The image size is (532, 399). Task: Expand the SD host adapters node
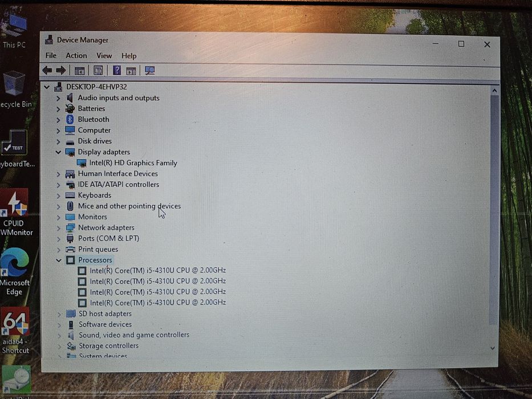pyautogui.click(x=59, y=315)
